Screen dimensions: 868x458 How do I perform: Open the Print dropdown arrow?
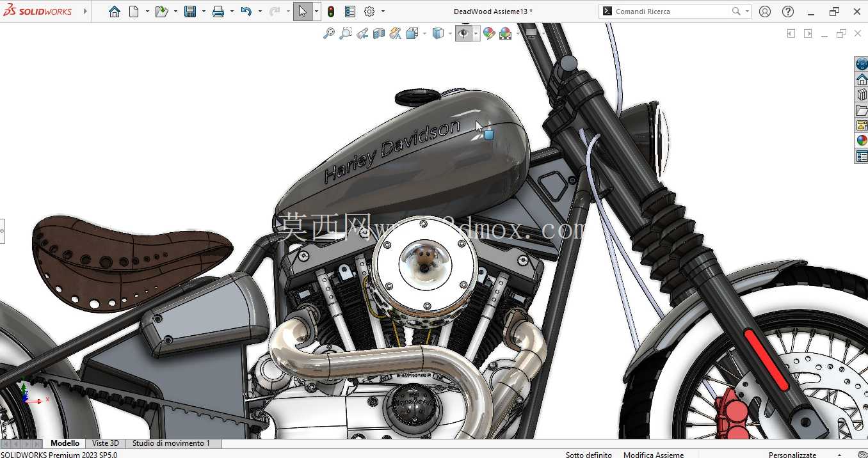click(232, 12)
